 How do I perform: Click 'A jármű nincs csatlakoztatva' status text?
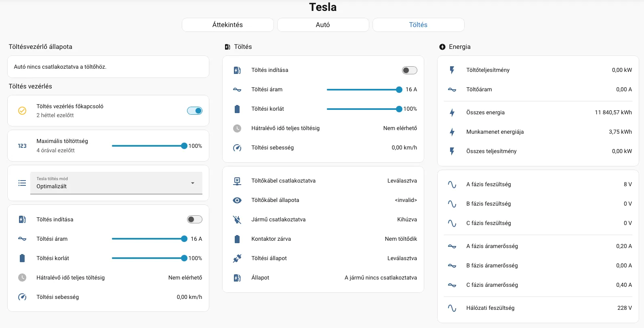coord(381,278)
